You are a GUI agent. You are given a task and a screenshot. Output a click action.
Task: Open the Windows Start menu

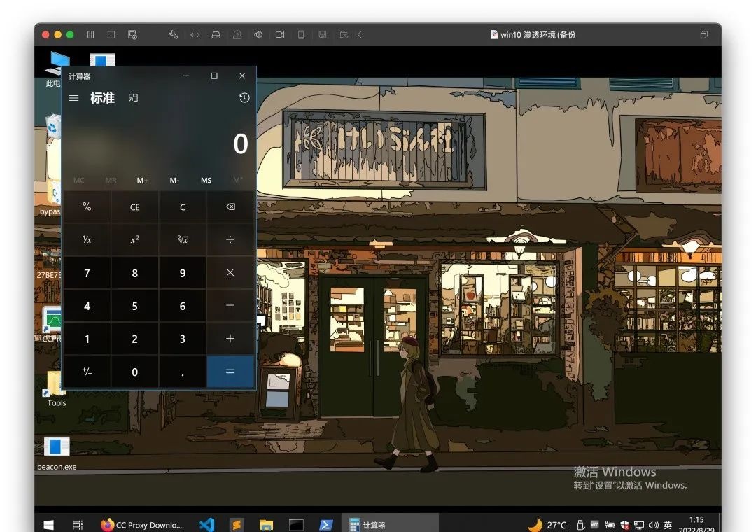(x=49, y=524)
